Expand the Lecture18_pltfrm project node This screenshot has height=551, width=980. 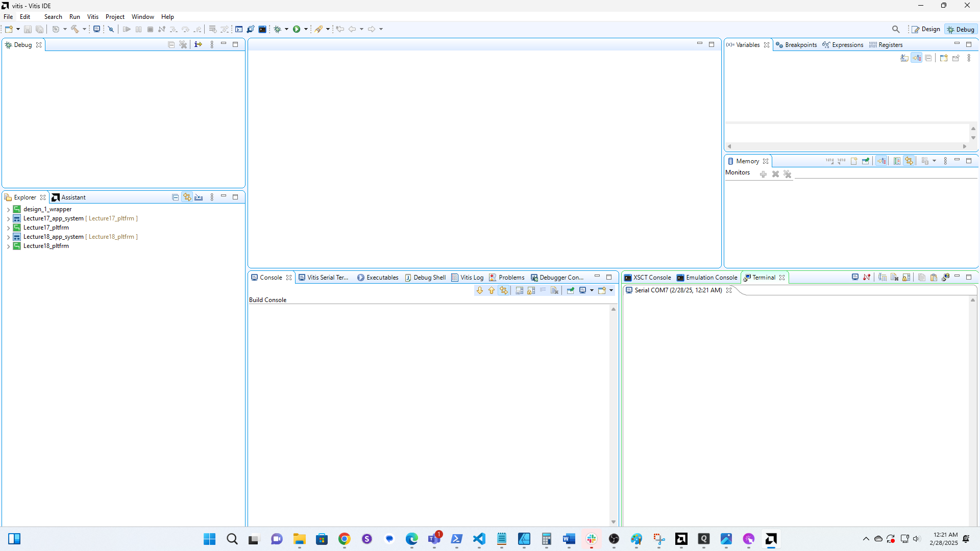tap(8, 246)
